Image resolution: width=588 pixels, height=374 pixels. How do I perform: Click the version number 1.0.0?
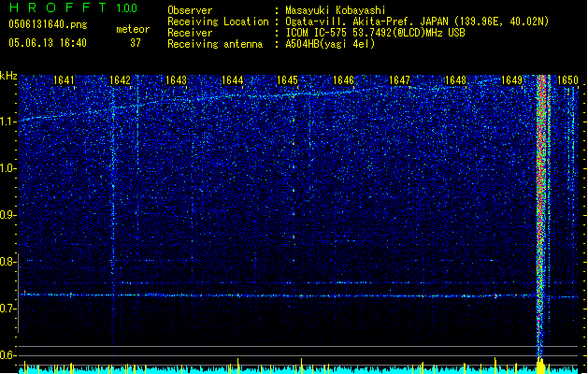click(127, 8)
